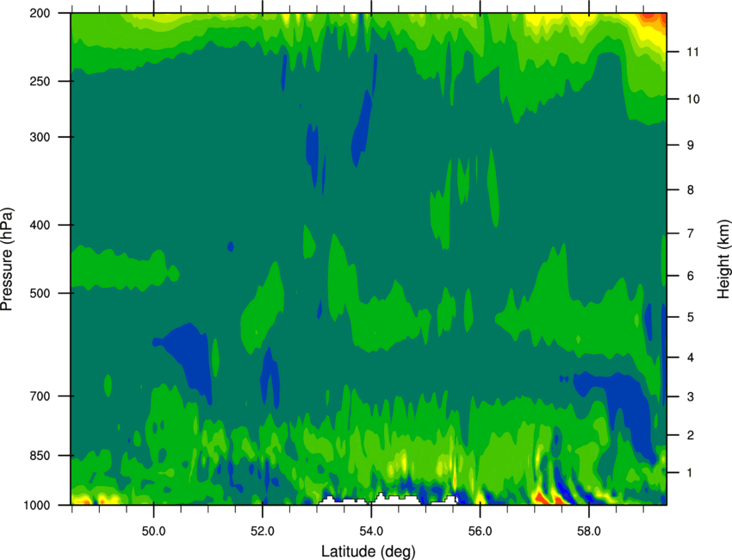
Task: Click the 52.0 latitude label
Action: pyautogui.click(x=263, y=532)
